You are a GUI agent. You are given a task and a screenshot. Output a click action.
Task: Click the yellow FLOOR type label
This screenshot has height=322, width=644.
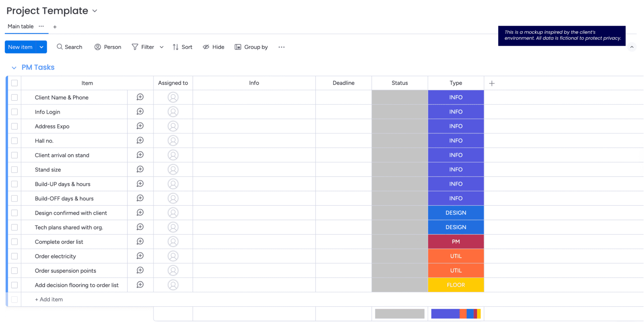[x=455, y=285]
